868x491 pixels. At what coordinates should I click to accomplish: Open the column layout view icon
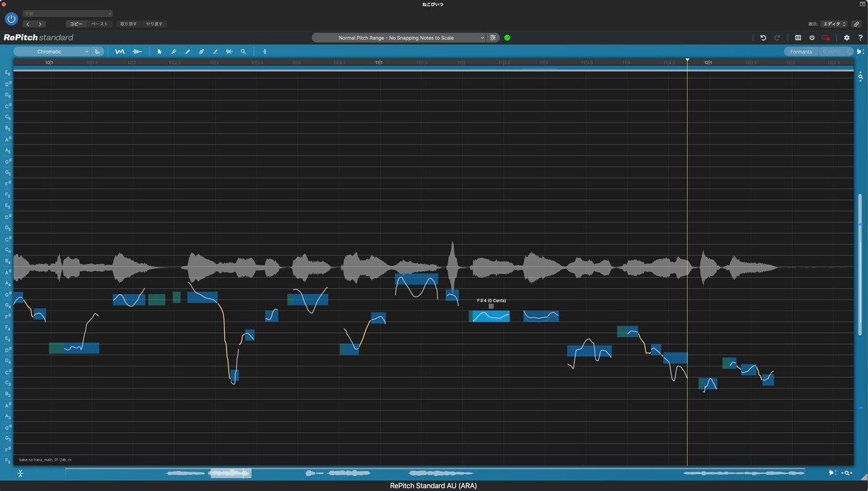798,38
